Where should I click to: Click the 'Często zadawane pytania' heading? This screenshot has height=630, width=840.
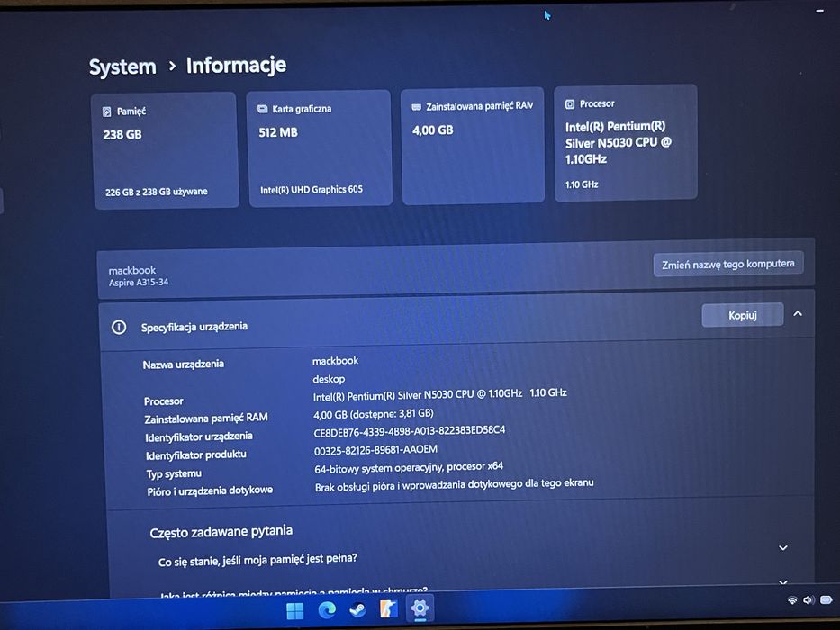pos(221,532)
